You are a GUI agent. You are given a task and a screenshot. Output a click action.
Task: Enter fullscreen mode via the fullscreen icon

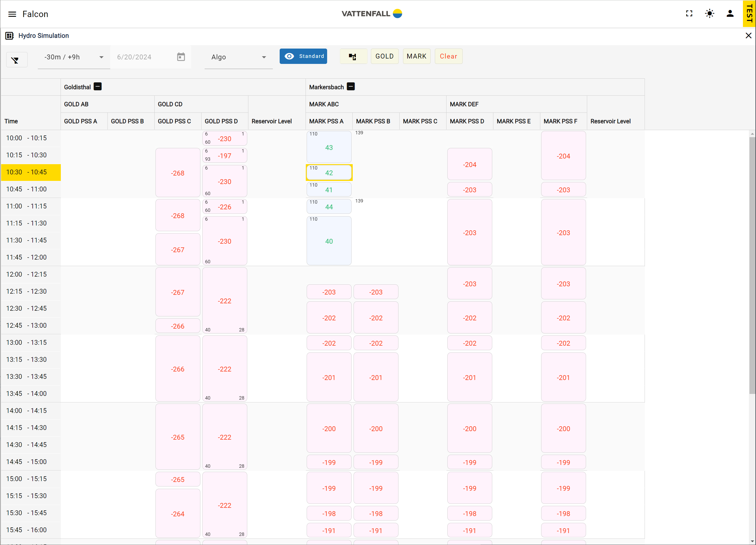point(689,14)
